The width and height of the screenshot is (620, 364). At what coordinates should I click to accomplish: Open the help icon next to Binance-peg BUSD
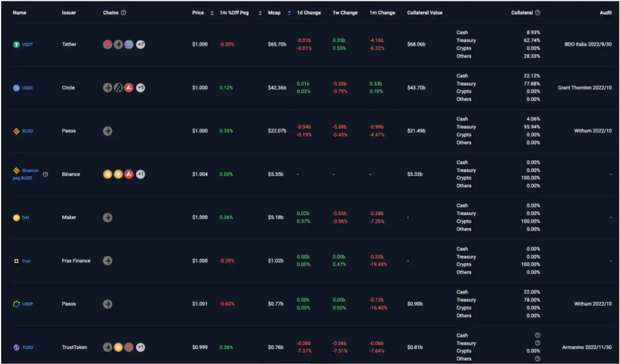45,174
